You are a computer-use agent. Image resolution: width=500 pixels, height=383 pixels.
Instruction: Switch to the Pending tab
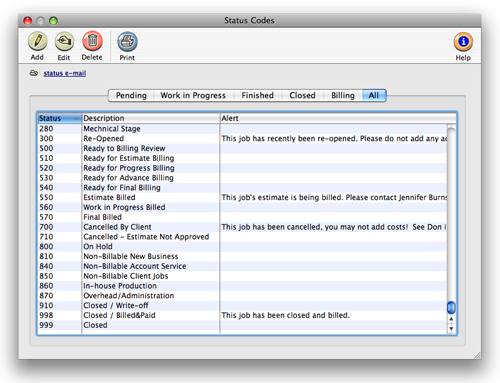[131, 95]
